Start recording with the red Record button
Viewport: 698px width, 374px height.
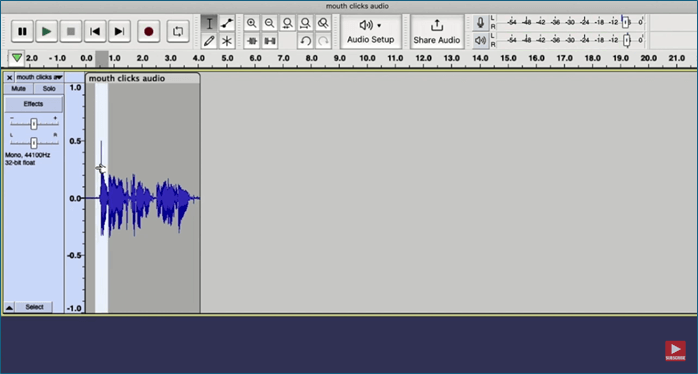click(149, 32)
